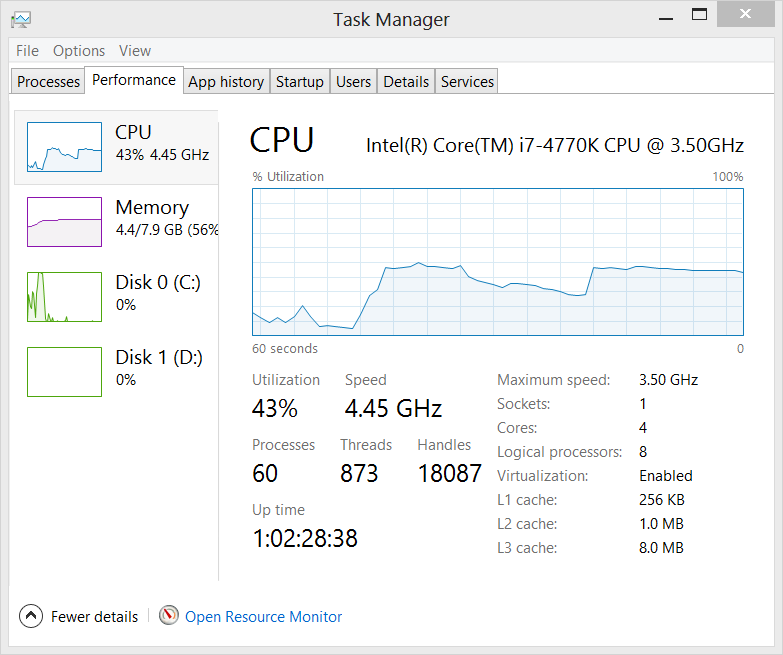Select the Memory usage mini graph
The image size is (783, 655).
pos(64,222)
